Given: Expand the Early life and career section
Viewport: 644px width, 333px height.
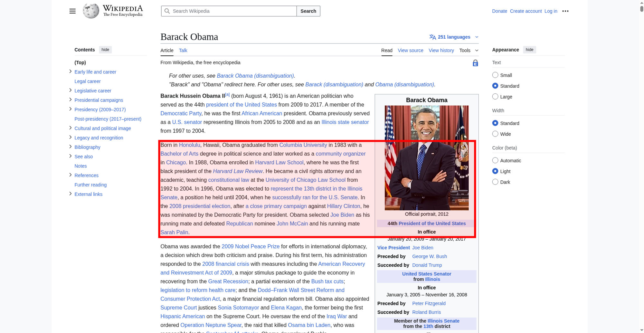Looking at the screenshot, I should [x=71, y=71].
